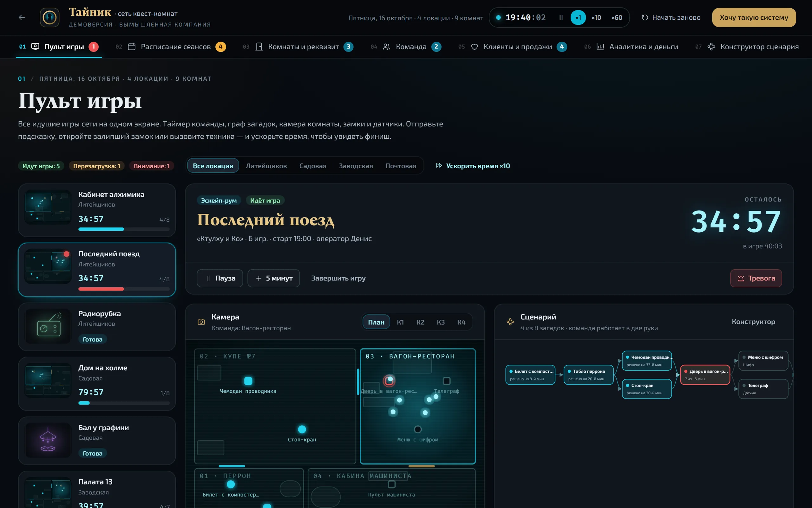Click the Тайник keyhole logo icon

[50, 17]
